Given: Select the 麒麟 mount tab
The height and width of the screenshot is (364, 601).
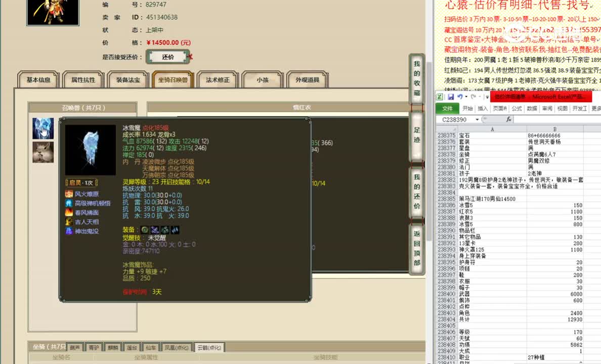Looking at the screenshot, I should pyautogui.click(x=113, y=347).
